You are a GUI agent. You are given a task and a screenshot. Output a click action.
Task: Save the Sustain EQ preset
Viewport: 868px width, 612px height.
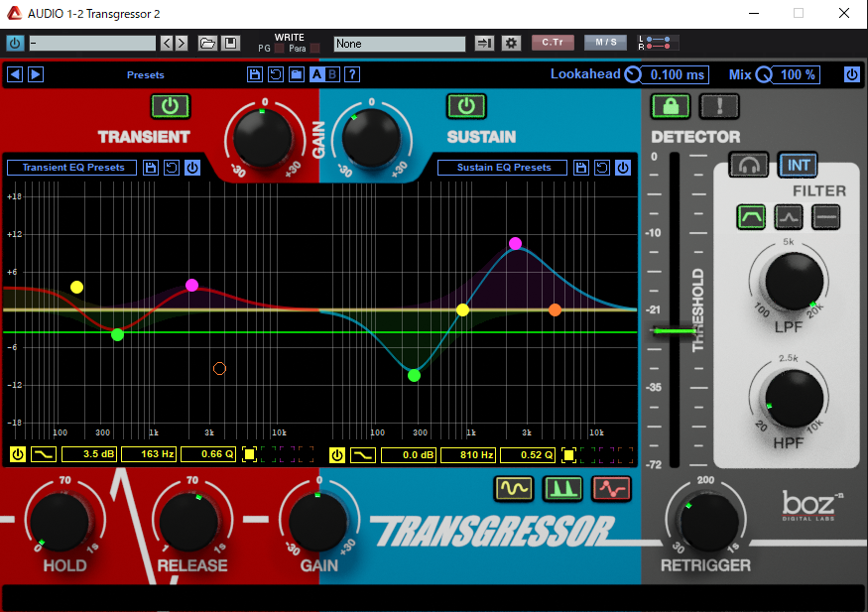tap(580, 168)
